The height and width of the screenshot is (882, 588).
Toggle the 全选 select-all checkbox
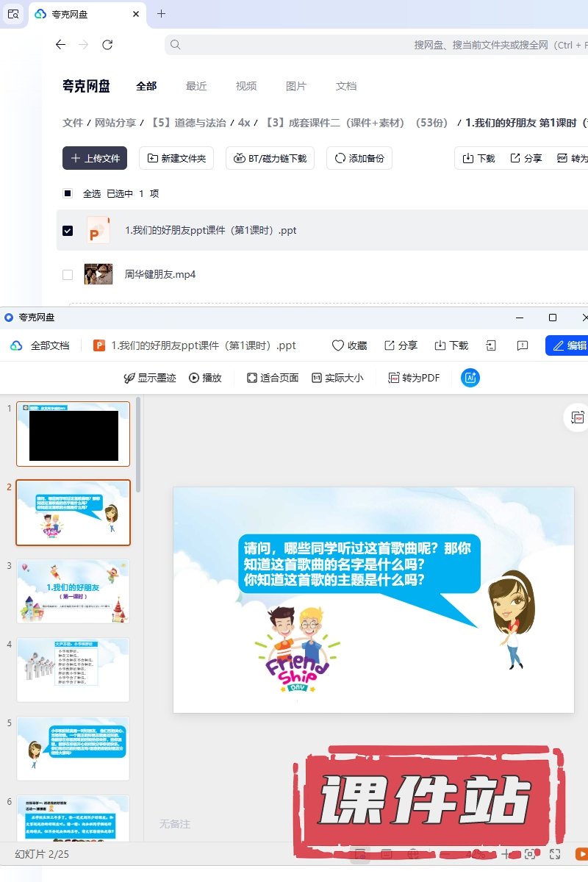[x=68, y=194]
